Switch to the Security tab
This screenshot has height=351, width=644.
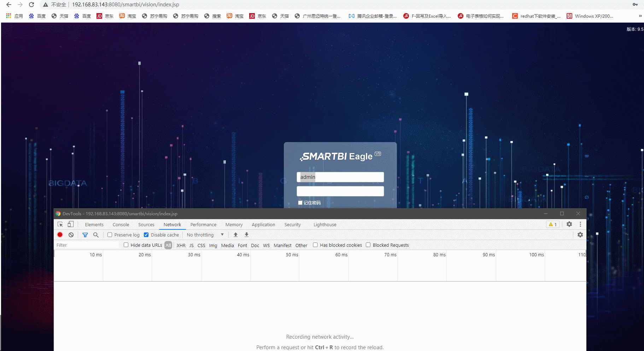tap(293, 224)
